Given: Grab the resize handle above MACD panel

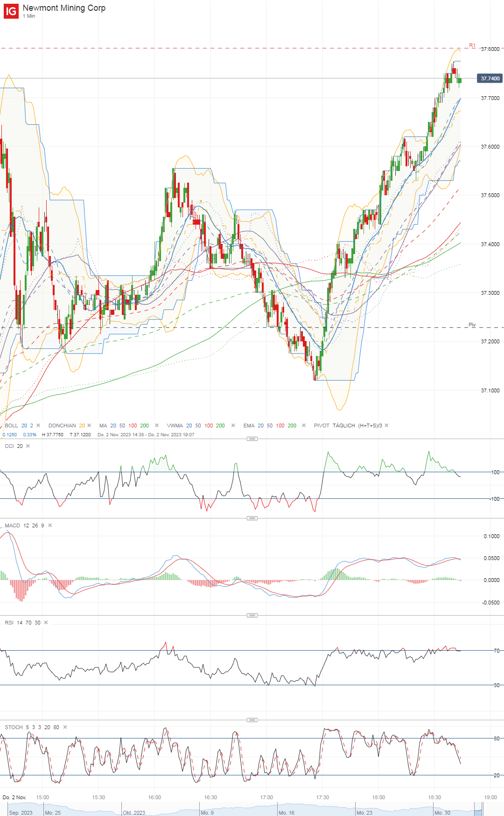Looking at the screenshot, I should coord(252,518).
